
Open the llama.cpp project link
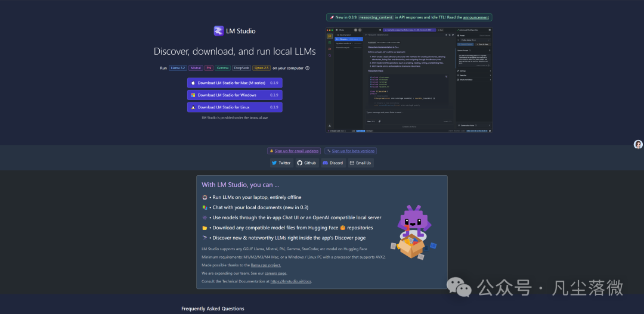tap(266, 265)
